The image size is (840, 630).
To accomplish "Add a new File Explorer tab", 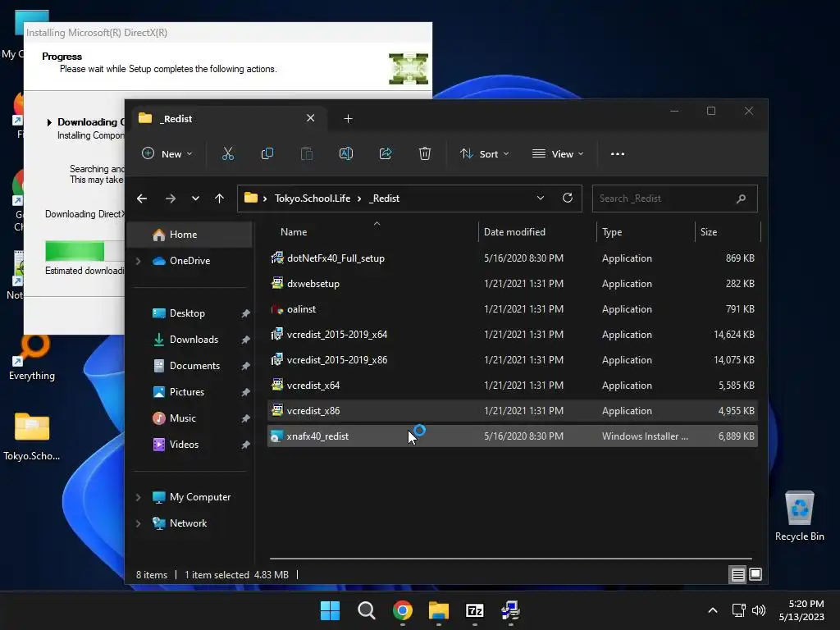I will 348,118.
